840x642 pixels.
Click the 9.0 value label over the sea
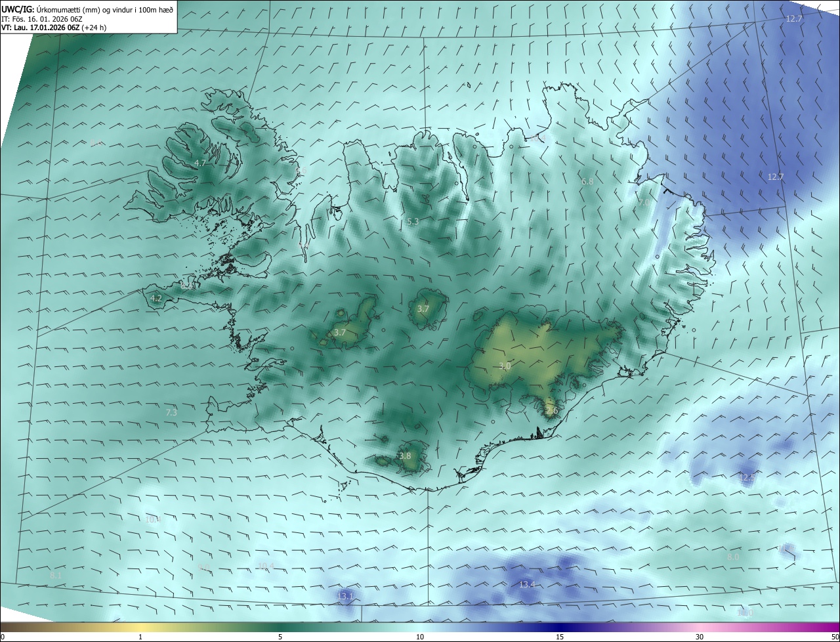pos(204,567)
